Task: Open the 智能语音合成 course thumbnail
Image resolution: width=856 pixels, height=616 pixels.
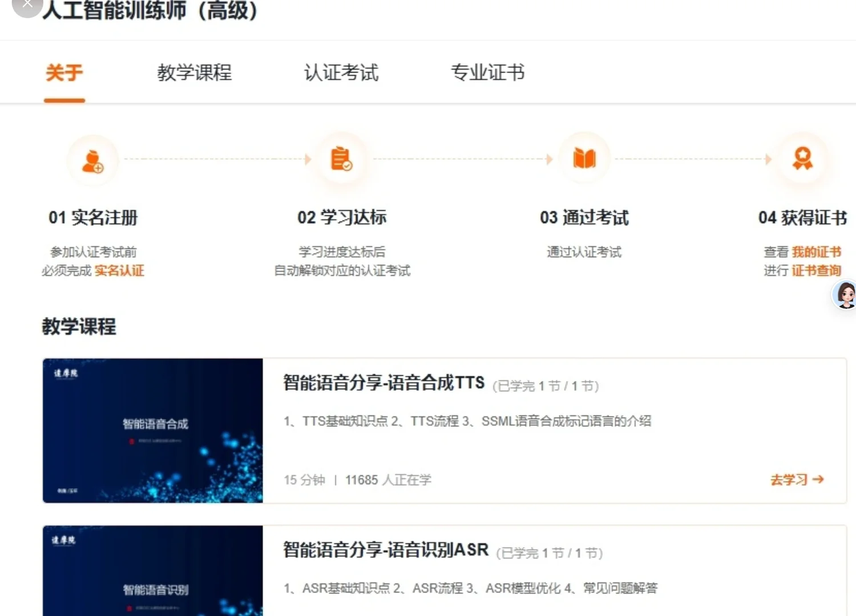Action: coord(152,430)
